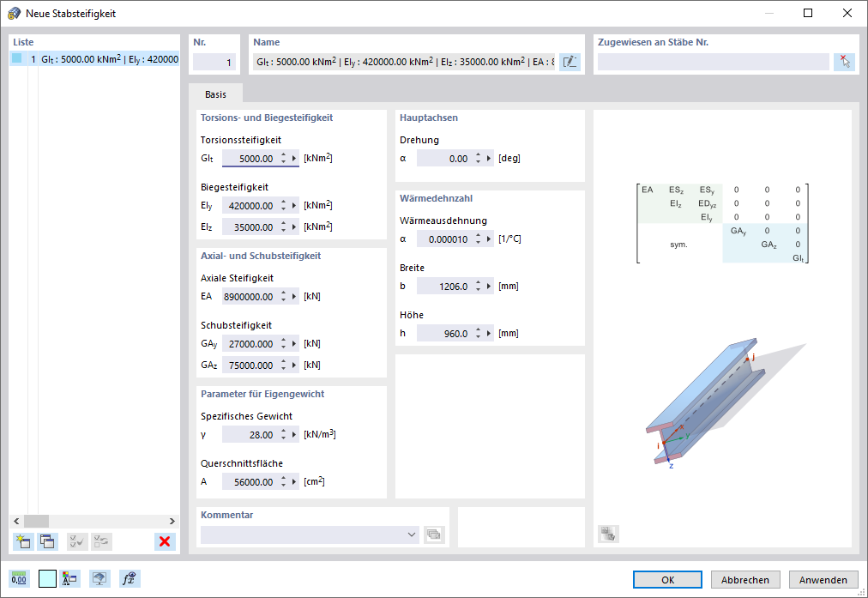Click the cyan color swatch in bottom toolbar
Image resolution: width=868 pixels, height=598 pixels.
click(x=48, y=578)
